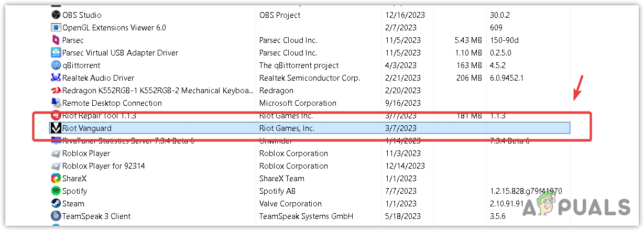
Task: Select Roblox Player for 92314 entry
Action: tap(103, 166)
